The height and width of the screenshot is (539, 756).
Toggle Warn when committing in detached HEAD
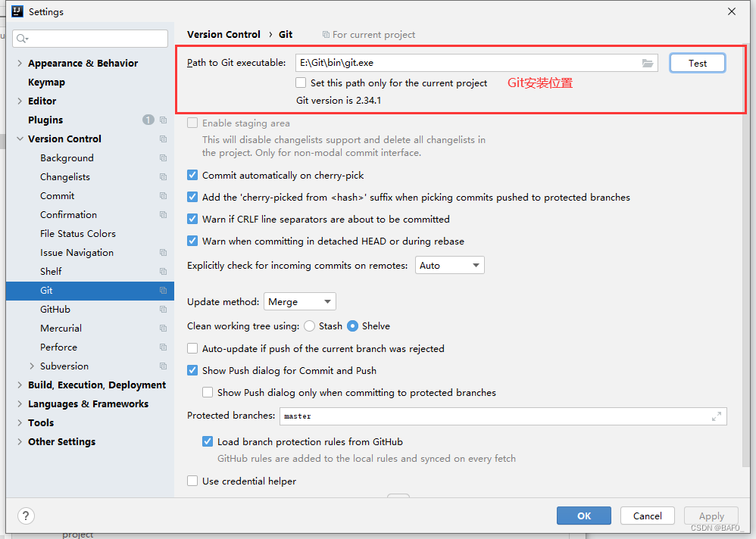(x=192, y=241)
